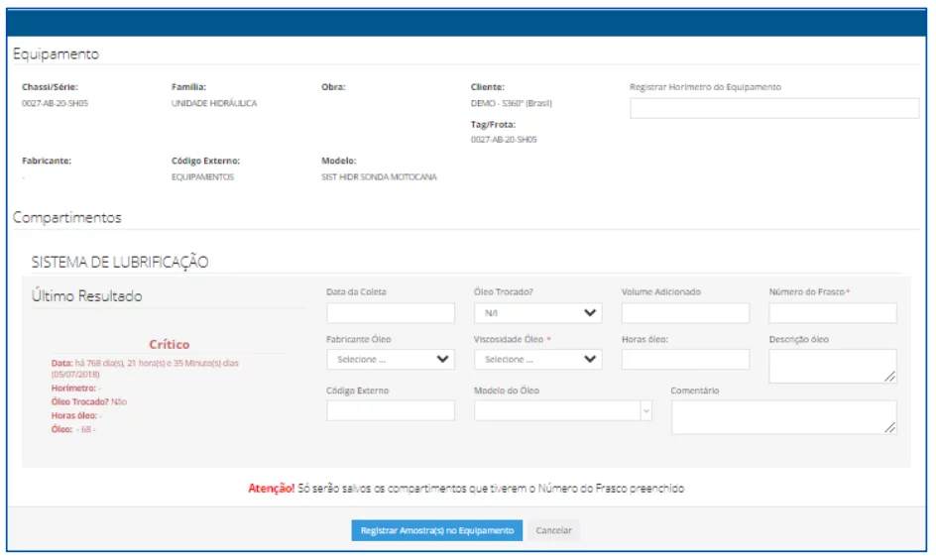Click the client value DEMO - S360° (Brasil)
The image size is (936, 560).
(511, 103)
